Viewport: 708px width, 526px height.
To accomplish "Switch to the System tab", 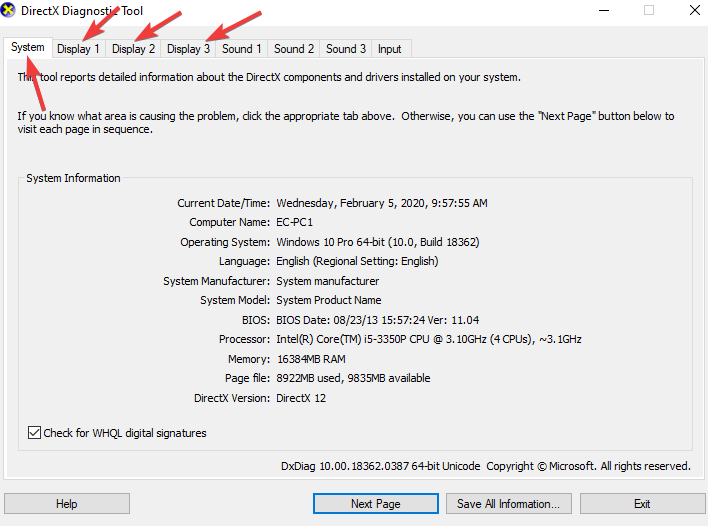I will 28,47.
